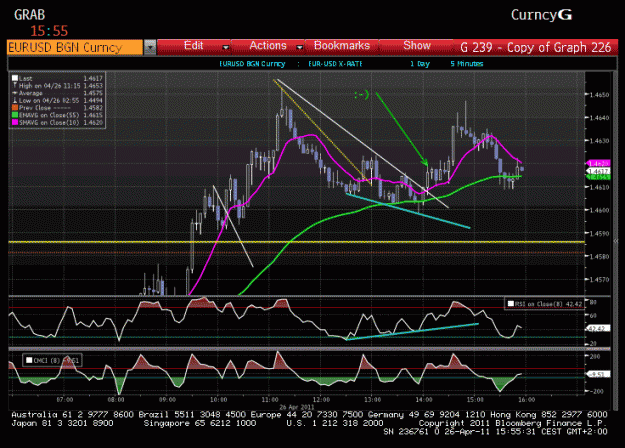This screenshot has width=625, height=448.
Task: Click the 1.4653 High value in the legend
Action: point(93,86)
